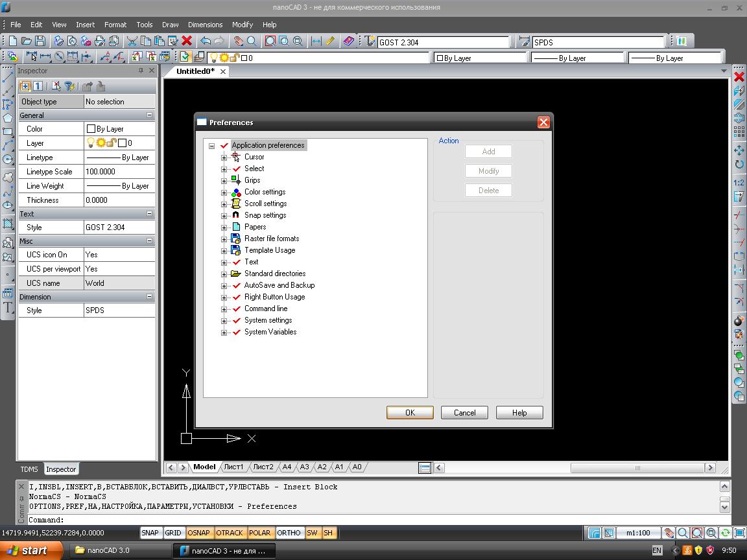747x560 pixels.
Task: Toggle SNAP mode in status bar
Action: pos(150,533)
